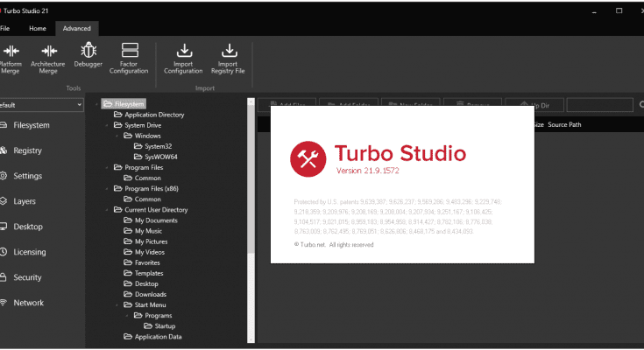Open Factor Configuration
Viewport: 644px width, 350px height.
click(129, 59)
